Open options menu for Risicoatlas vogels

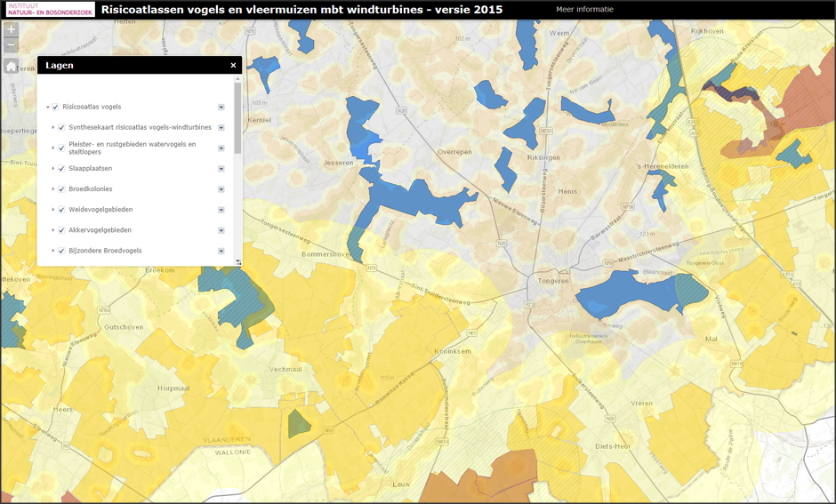pos(221,107)
